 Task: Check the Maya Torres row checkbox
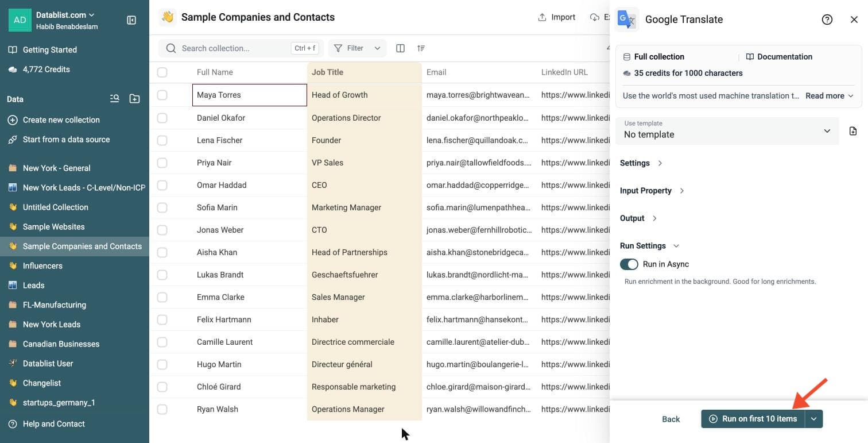(x=162, y=95)
